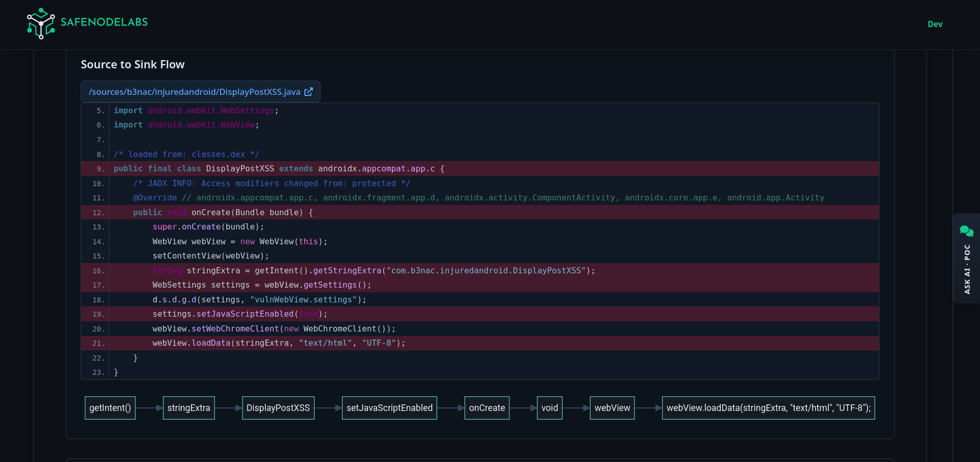This screenshot has height=462, width=980.
Task: Click line number 23 in the gutter
Action: coord(99,373)
